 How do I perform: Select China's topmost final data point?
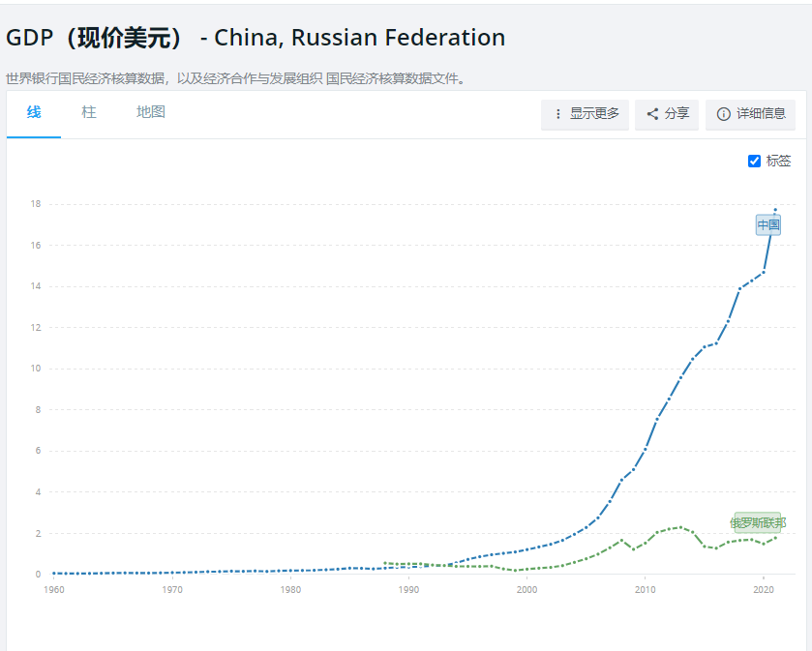775,210
